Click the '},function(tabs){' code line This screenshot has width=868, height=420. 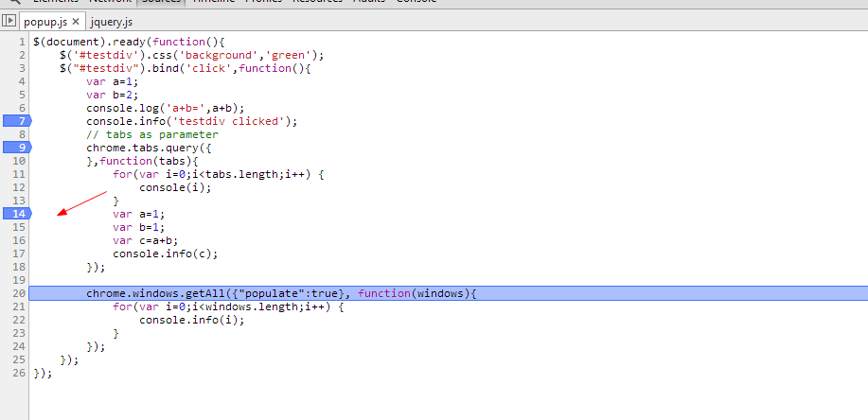(x=142, y=162)
